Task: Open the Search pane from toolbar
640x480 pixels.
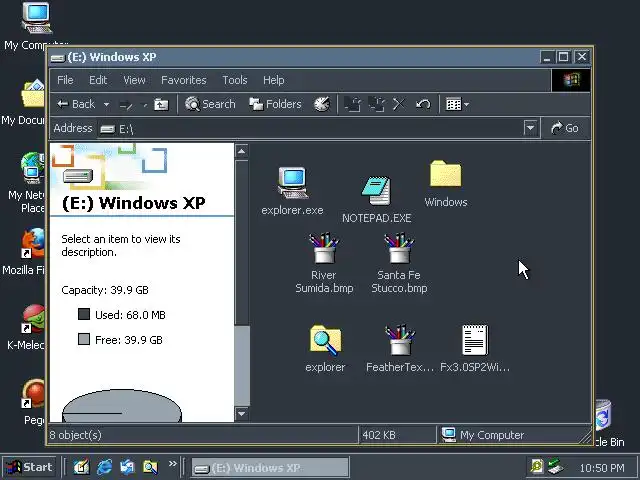Action: pyautogui.click(x=210, y=104)
